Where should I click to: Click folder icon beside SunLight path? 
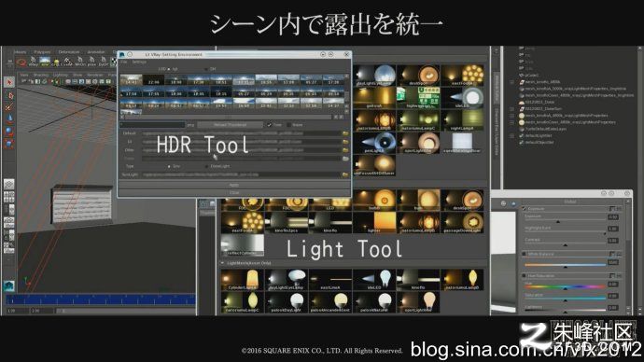(x=345, y=174)
